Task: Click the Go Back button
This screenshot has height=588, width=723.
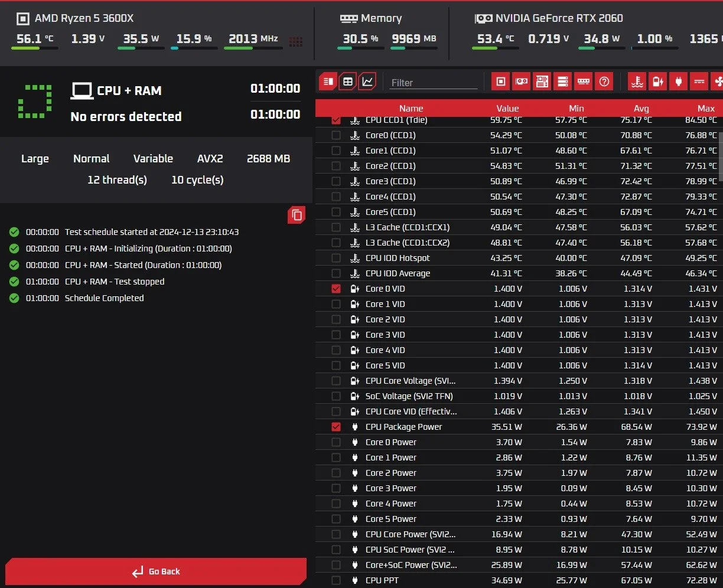Action: [x=156, y=571]
